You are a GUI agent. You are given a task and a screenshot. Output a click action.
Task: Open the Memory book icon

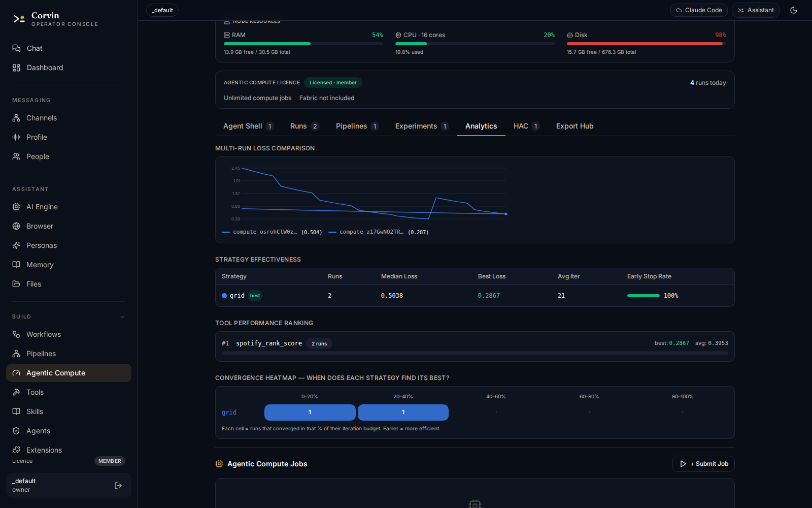click(16, 265)
